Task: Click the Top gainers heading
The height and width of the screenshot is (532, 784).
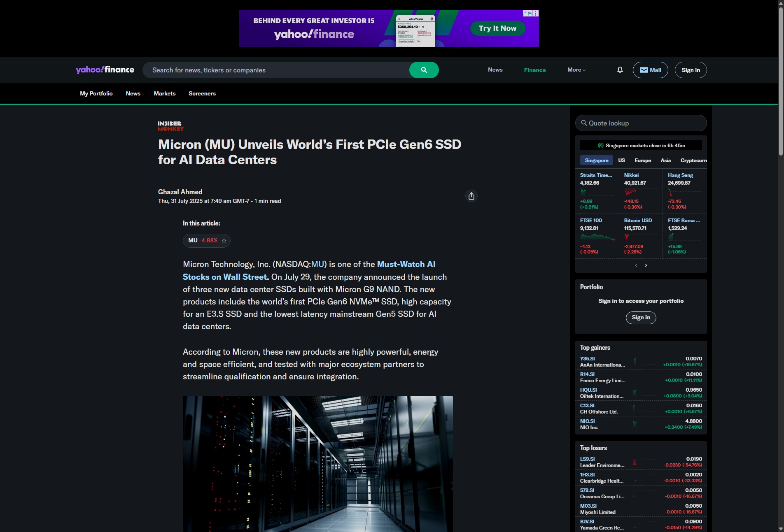Action: pyautogui.click(x=595, y=348)
